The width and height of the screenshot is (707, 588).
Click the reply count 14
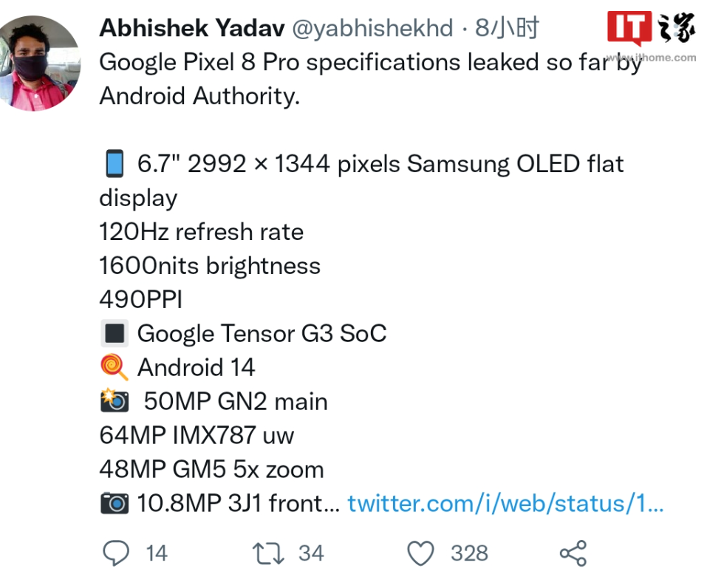click(157, 553)
